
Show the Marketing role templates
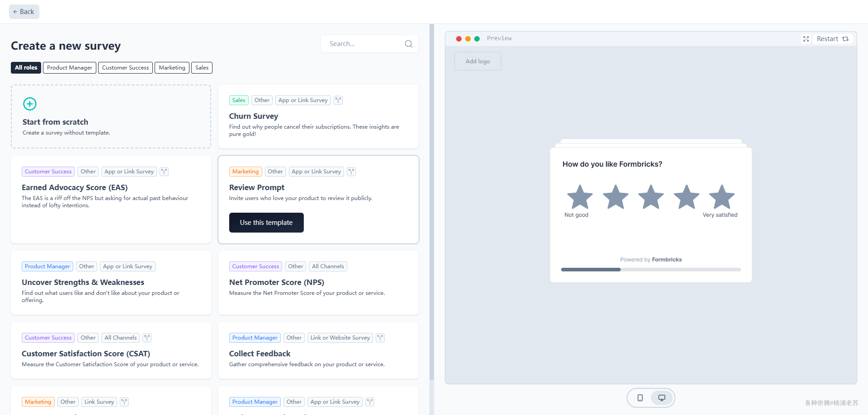(x=172, y=68)
